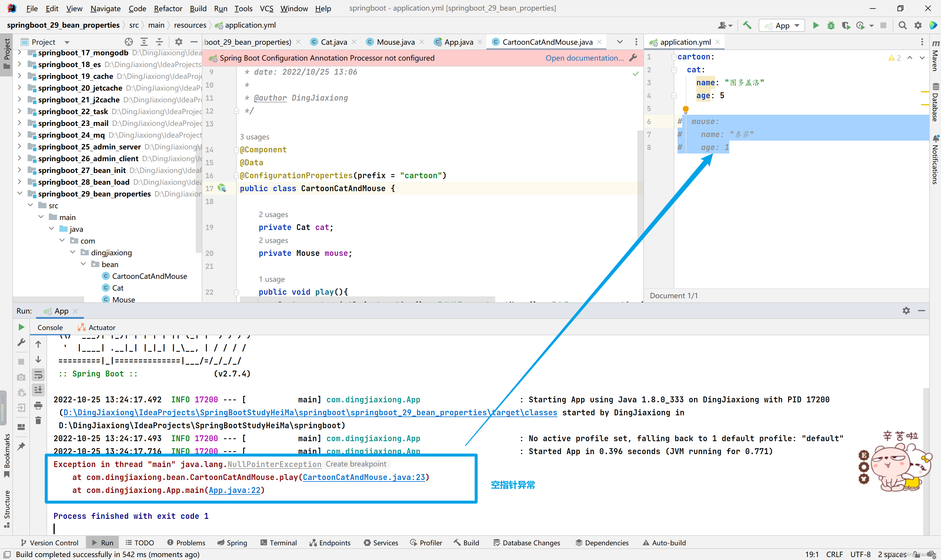Expand the springboot_24_mq project node
The height and width of the screenshot is (560, 941).
pos(20,135)
